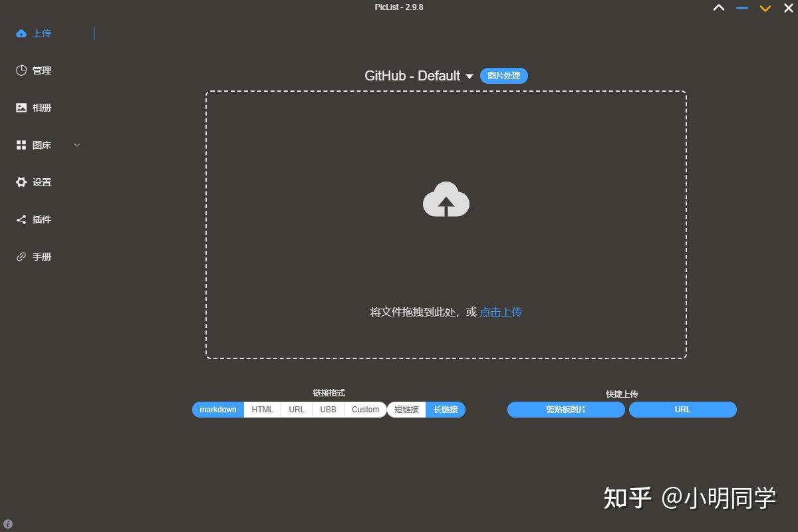Collapse the app window with the chevron arrow
The height and width of the screenshot is (532, 798).
click(719, 8)
